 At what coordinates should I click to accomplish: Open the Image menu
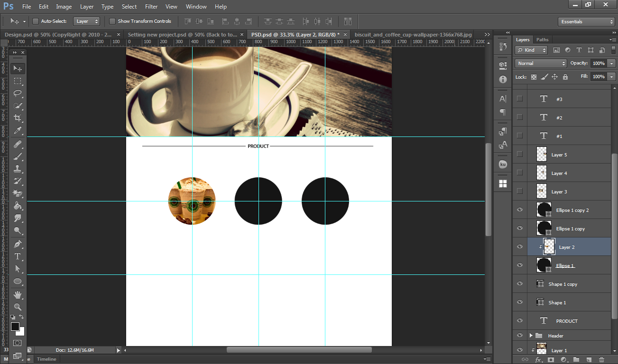[64, 7]
